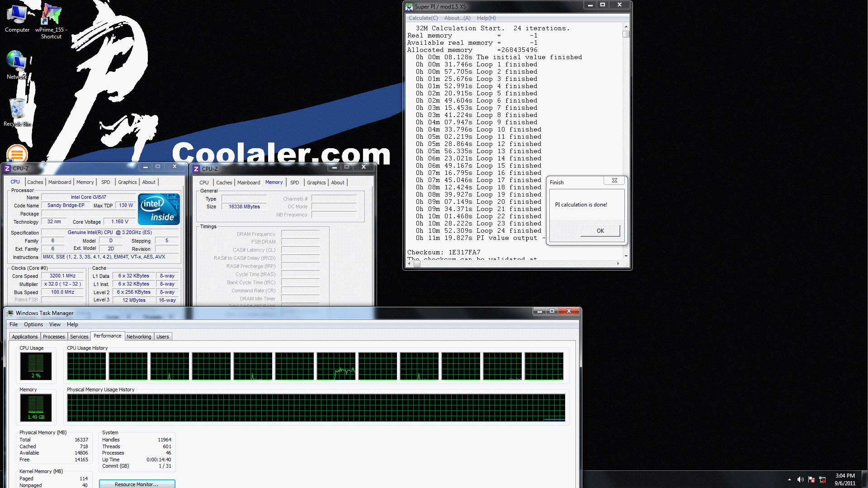868x488 pixels.
Task: Switch to the Networking tab in Task Manager
Action: tap(139, 337)
